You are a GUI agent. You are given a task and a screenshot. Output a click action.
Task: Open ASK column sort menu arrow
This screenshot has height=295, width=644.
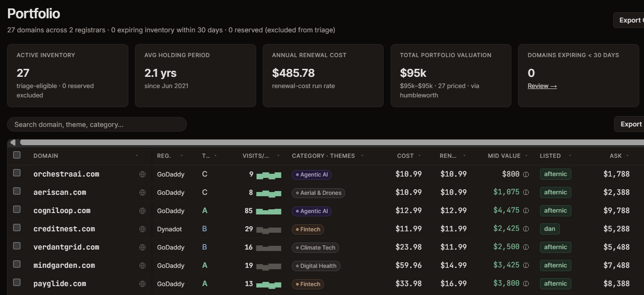click(628, 156)
